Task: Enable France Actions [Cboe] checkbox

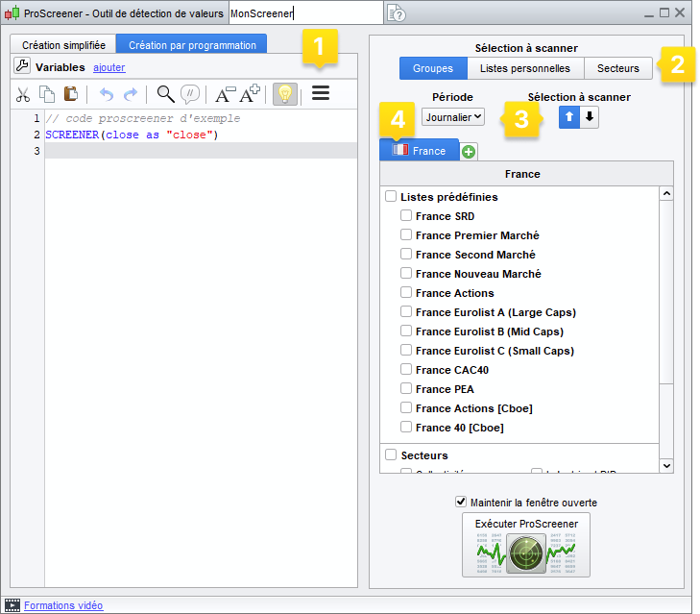Action: (x=406, y=407)
